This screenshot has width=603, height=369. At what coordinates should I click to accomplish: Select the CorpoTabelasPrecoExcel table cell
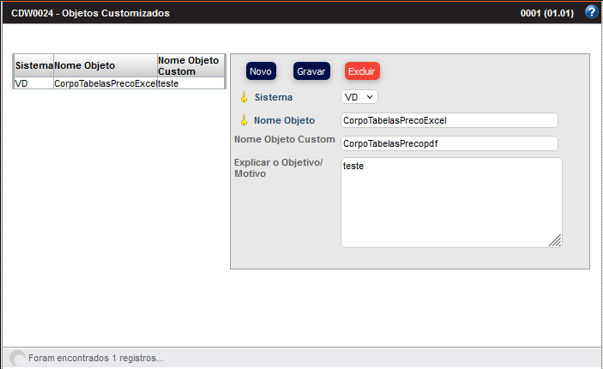[x=105, y=83]
